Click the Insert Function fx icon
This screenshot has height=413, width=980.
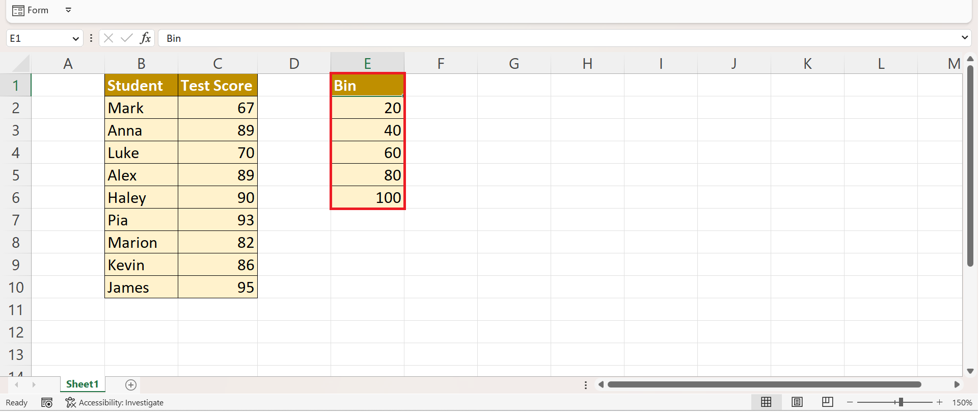[145, 38]
